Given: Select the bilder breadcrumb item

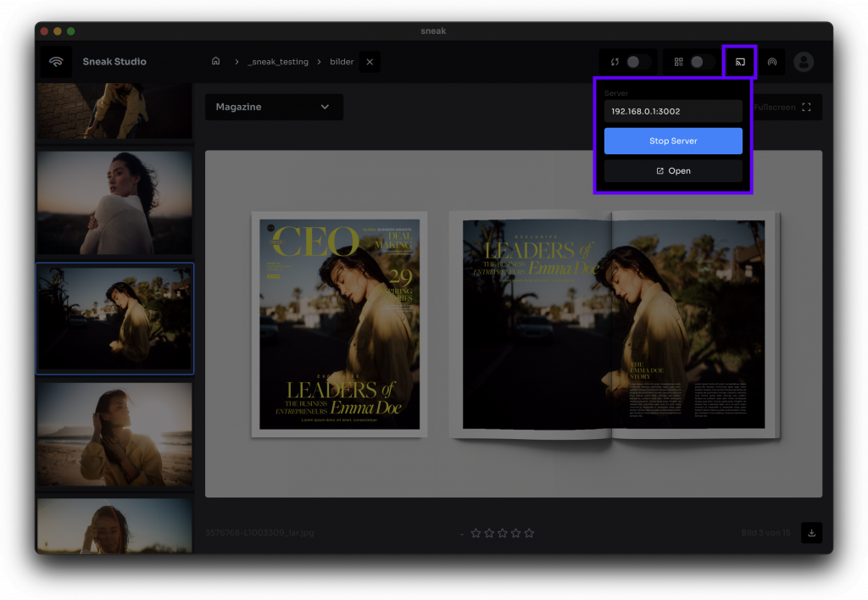Looking at the screenshot, I should click(x=342, y=62).
